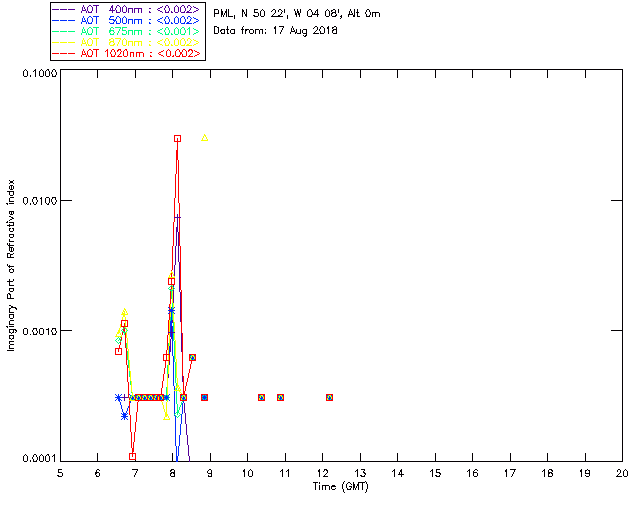Click the AOT 500nm legend entry
This screenshot has height=512, width=640.
[x=127, y=20]
